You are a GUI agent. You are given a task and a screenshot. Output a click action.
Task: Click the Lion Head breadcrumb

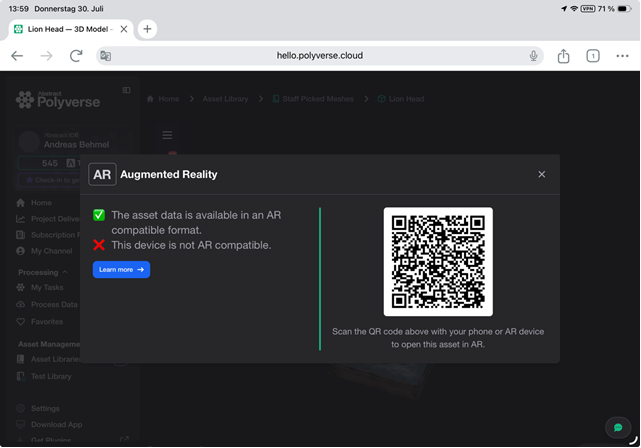point(401,99)
